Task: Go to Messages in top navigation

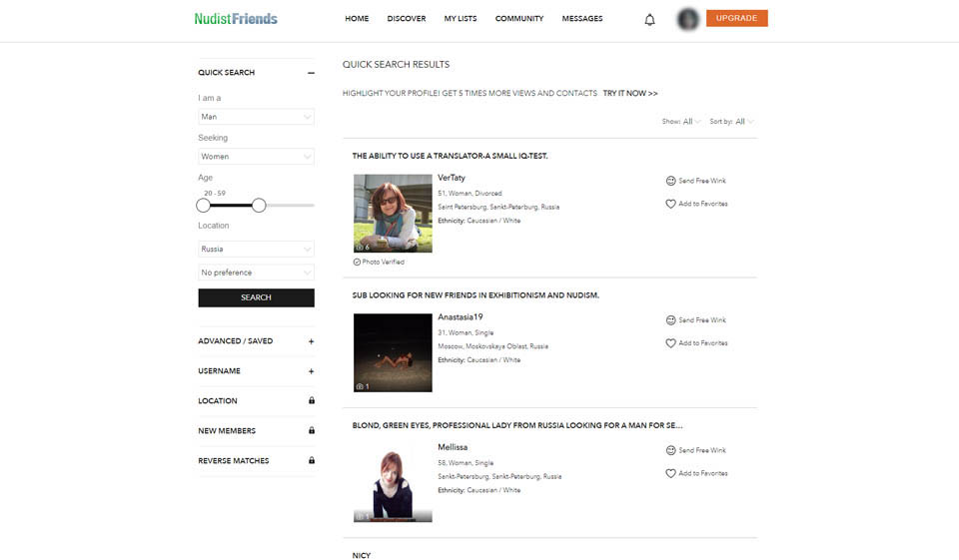Action: pyautogui.click(x=582, y=19)
